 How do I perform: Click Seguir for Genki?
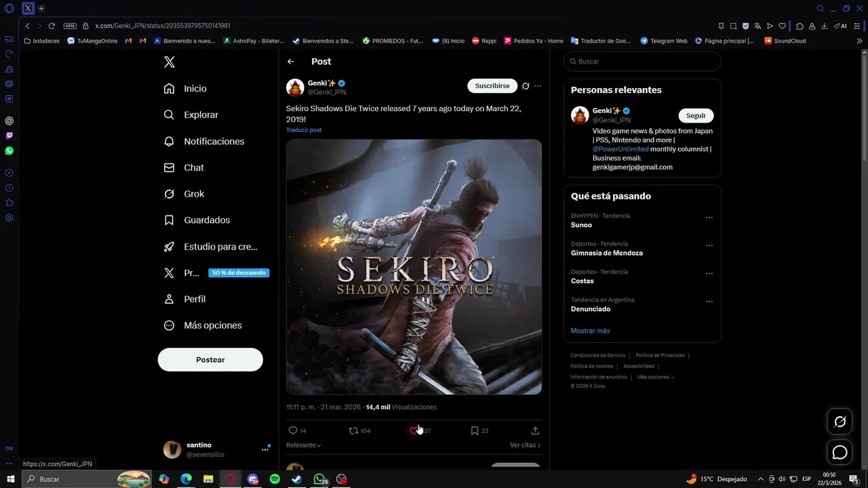[x=696, y=116]
